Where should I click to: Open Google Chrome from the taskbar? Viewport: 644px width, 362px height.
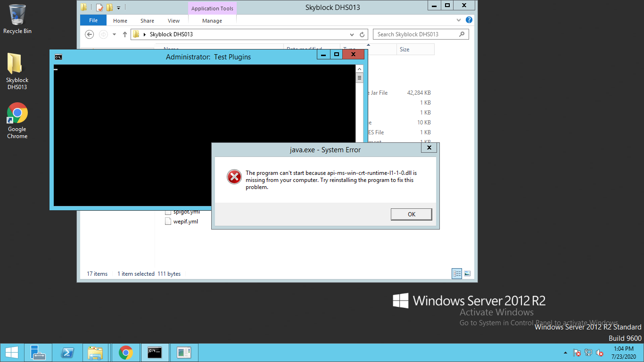pyautogui.click(x=125, y=353)
